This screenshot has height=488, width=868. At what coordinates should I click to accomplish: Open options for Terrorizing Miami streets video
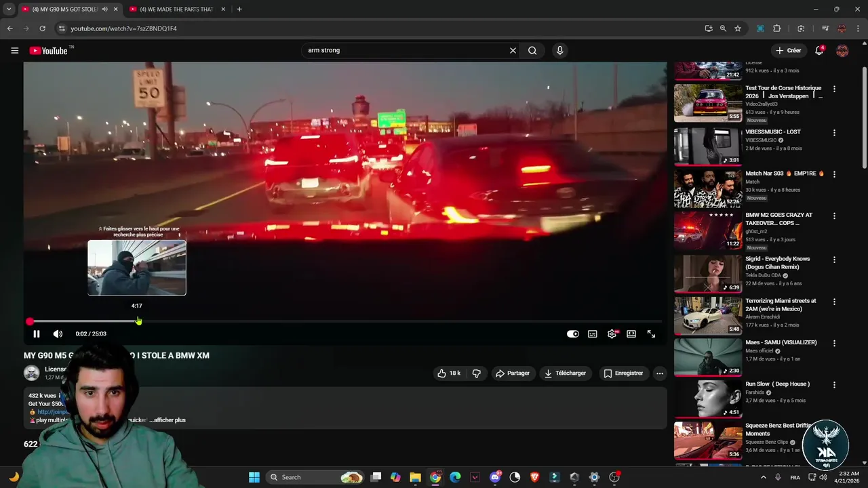[x=834, y=302]
